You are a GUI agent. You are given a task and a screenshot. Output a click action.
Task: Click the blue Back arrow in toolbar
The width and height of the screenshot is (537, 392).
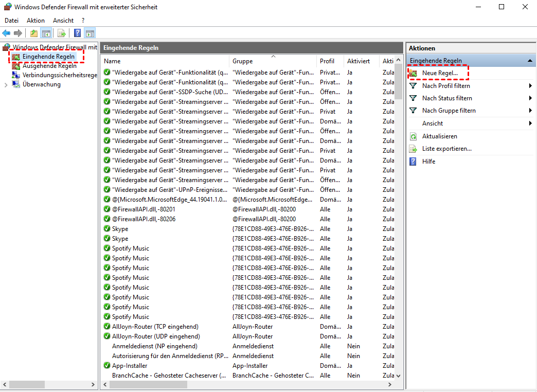point(7,33)
